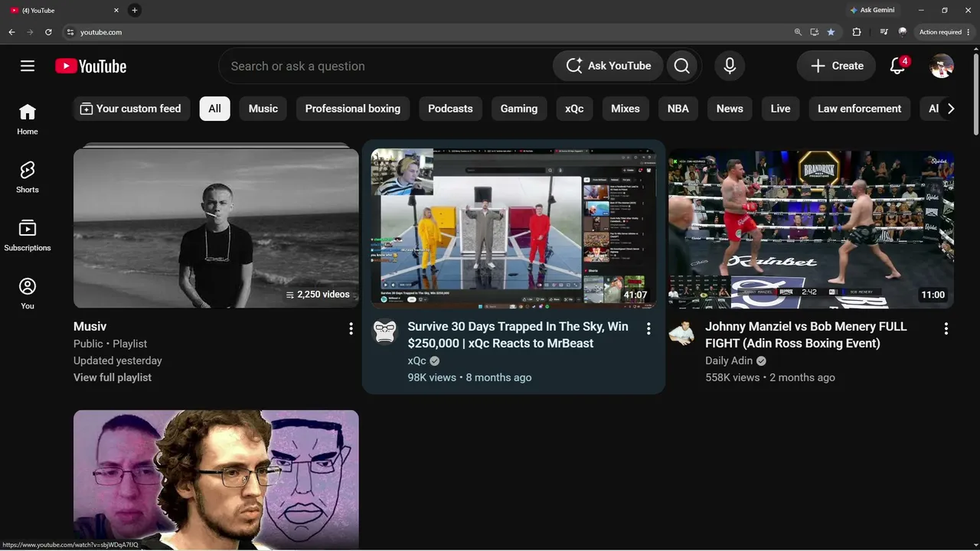Open the notifications bell
This screenshot has width=980, height=551.
point(898,66)
